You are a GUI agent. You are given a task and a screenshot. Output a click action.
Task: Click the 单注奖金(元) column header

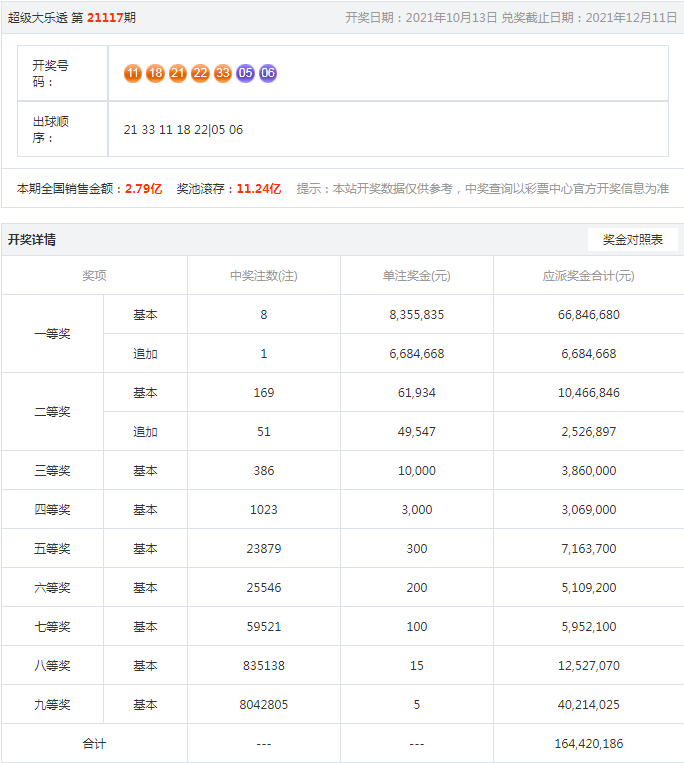(x=416, y=276)
